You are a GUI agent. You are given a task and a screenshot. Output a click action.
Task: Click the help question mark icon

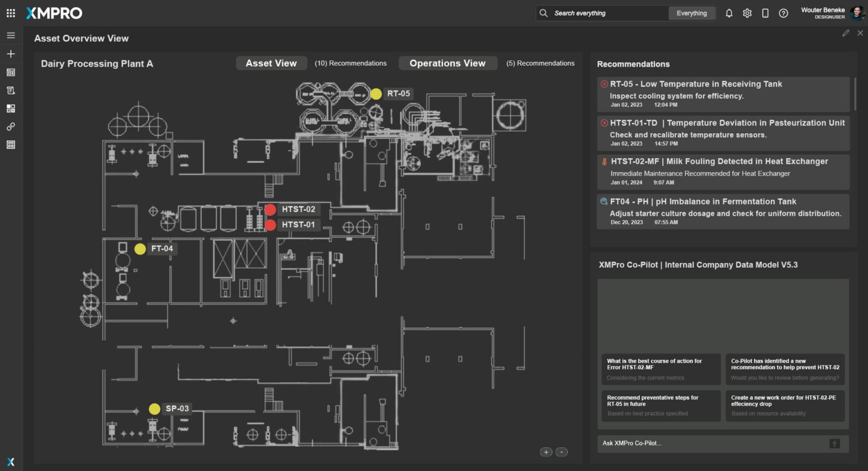click(783, 13)
